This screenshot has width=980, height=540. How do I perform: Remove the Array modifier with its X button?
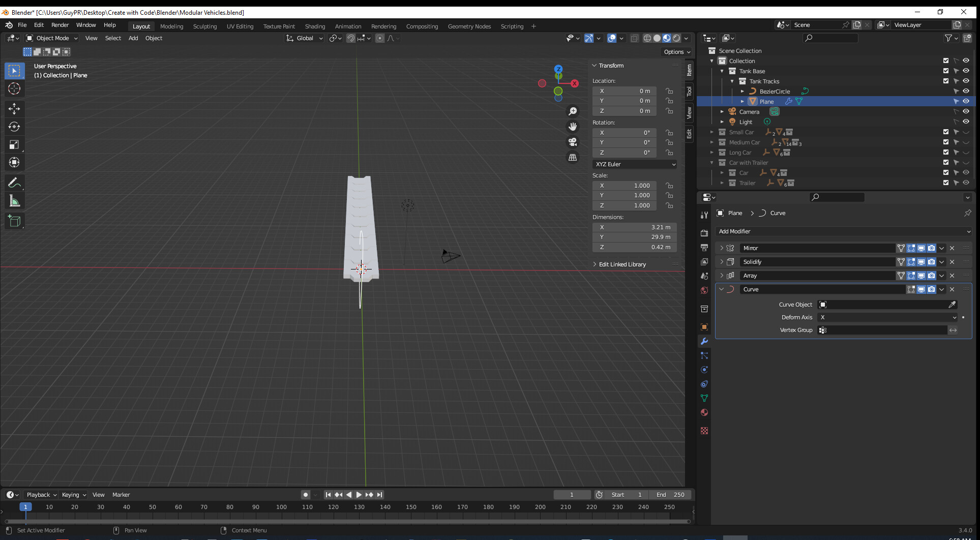tap(952, 276)
